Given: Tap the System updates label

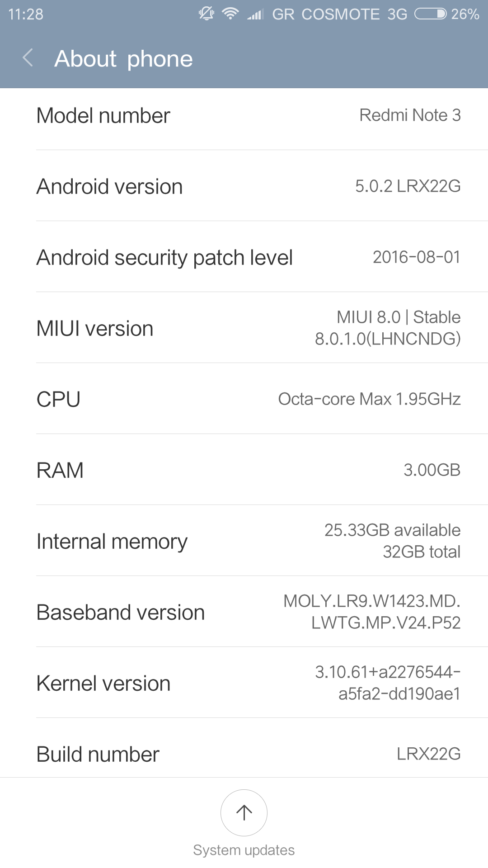Looking at the screenshot, I should [244, 850].
